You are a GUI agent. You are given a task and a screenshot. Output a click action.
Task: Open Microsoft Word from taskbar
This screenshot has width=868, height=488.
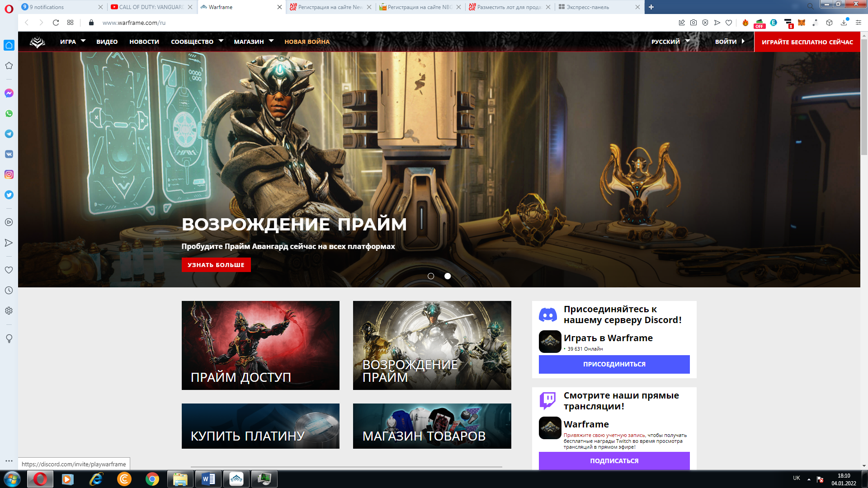(x=208, y=479)
